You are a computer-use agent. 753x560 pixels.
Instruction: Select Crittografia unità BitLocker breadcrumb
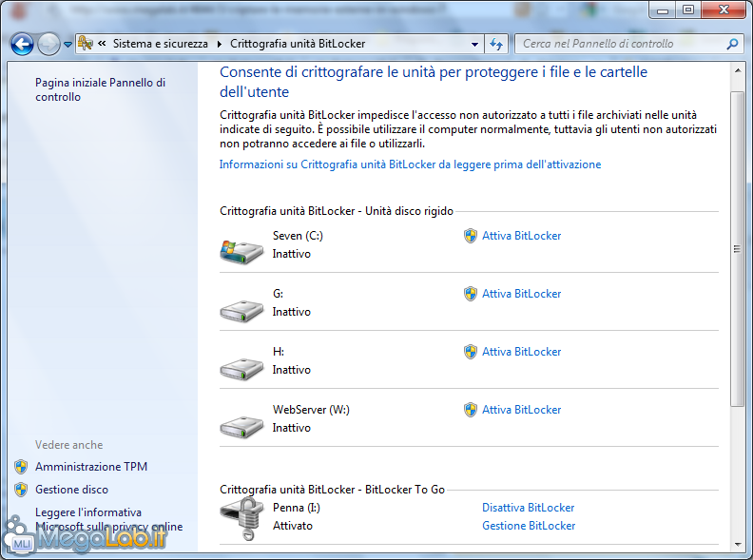pos(298,44)
